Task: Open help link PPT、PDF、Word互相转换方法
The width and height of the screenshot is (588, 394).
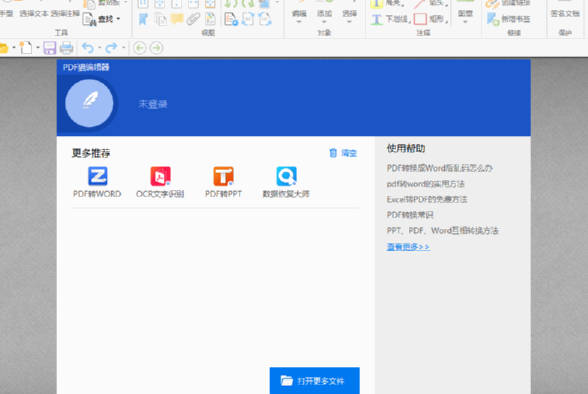Action: coord(442,230)
